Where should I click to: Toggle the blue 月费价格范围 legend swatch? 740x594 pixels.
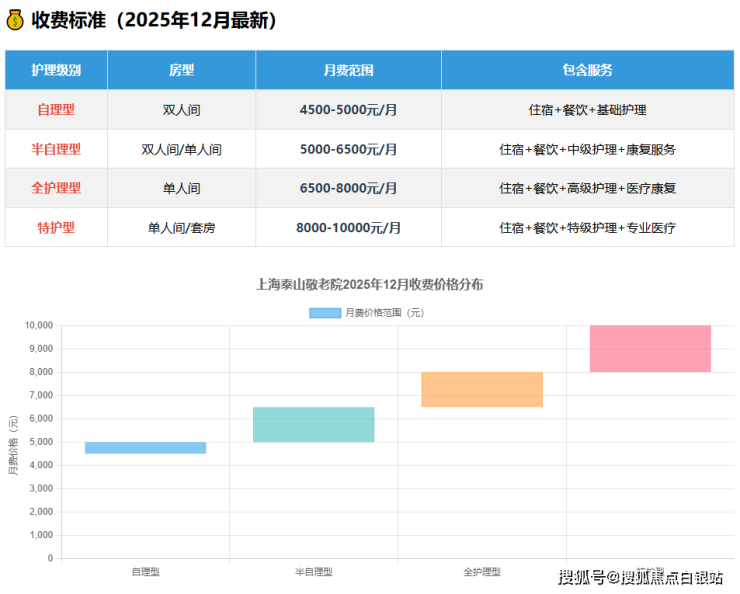pos(325,313)
